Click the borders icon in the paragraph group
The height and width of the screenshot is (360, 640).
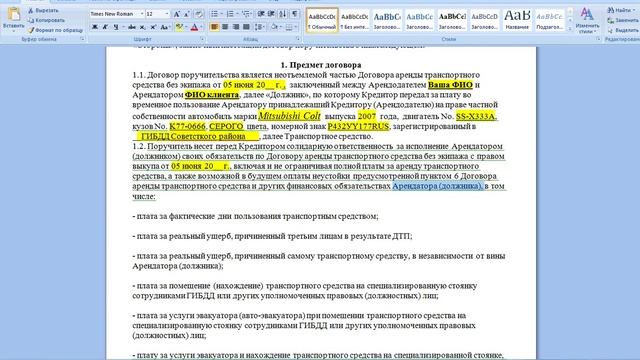coord(289,27)
